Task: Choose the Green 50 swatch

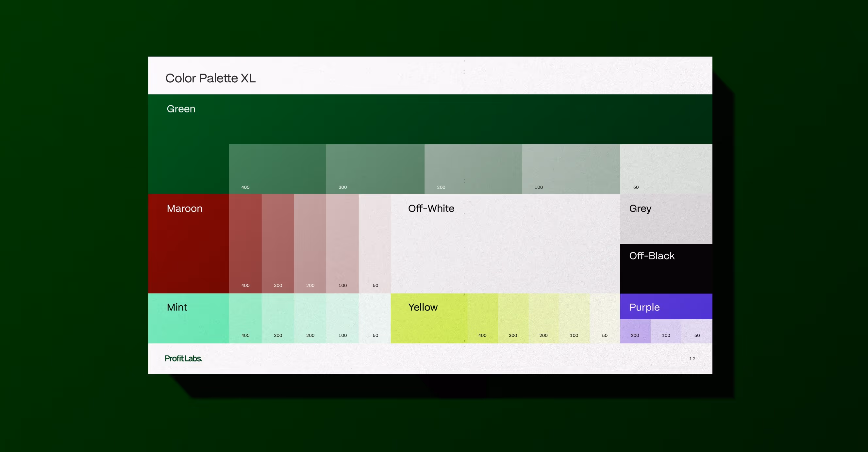Action: click(x=666, y=169)
